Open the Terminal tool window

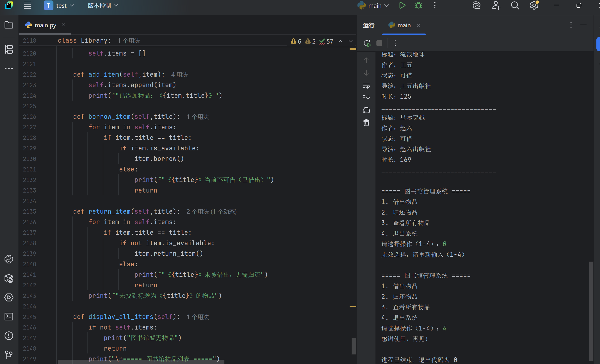[9, 317]
